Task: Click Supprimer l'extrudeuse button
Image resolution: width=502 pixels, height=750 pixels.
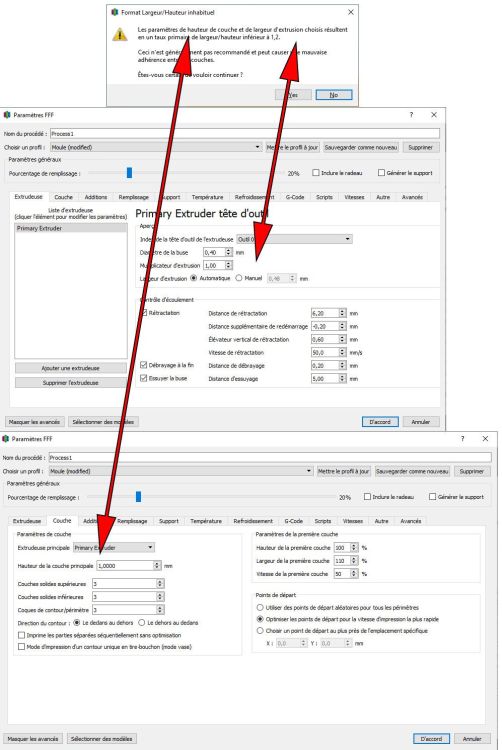Action: pyautogui.click(x=71, y=383)
